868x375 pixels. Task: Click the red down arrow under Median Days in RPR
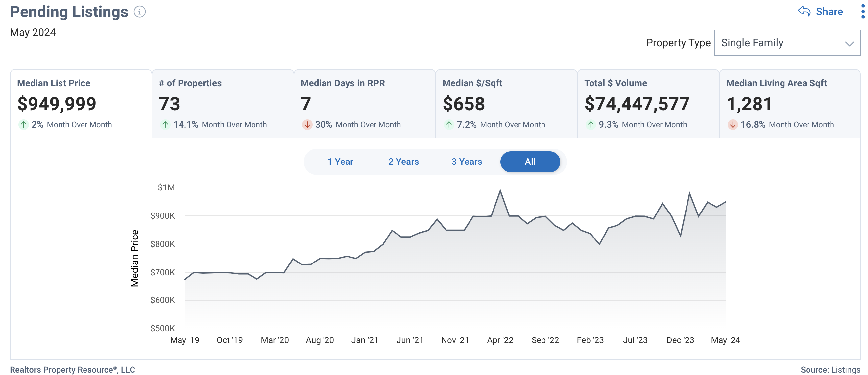[307, 124]
